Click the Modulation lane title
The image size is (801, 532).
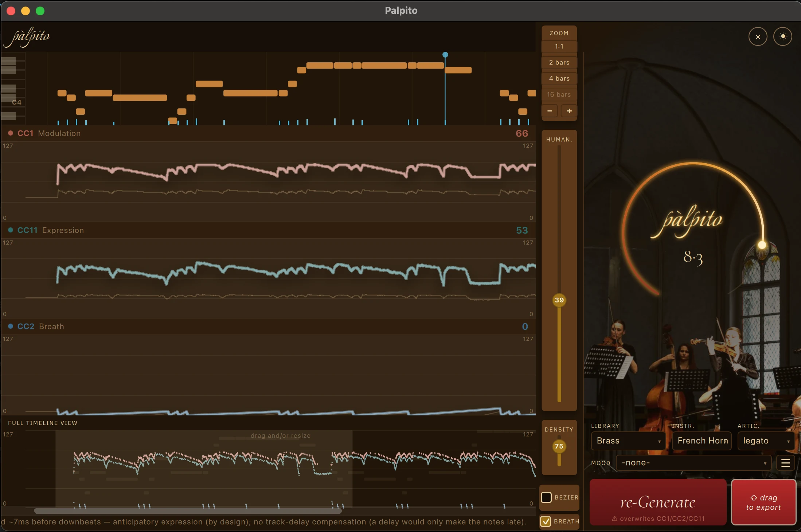[59, 133]
